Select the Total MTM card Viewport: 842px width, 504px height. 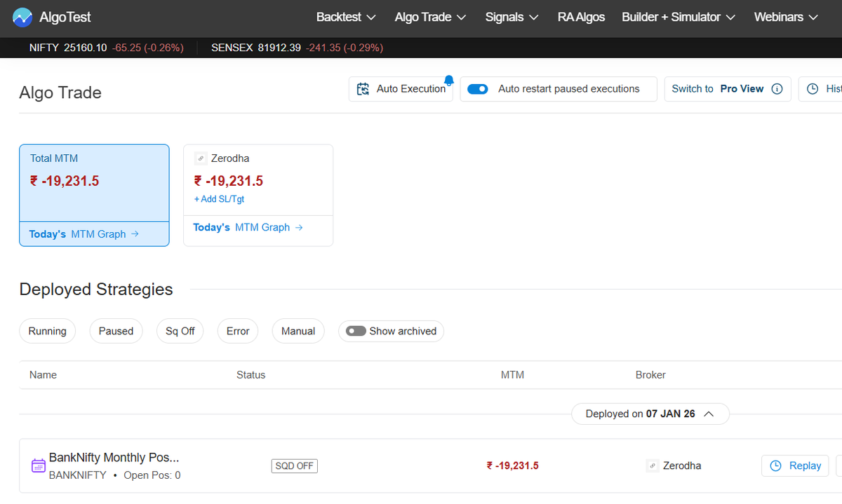(x=94, y=196)
